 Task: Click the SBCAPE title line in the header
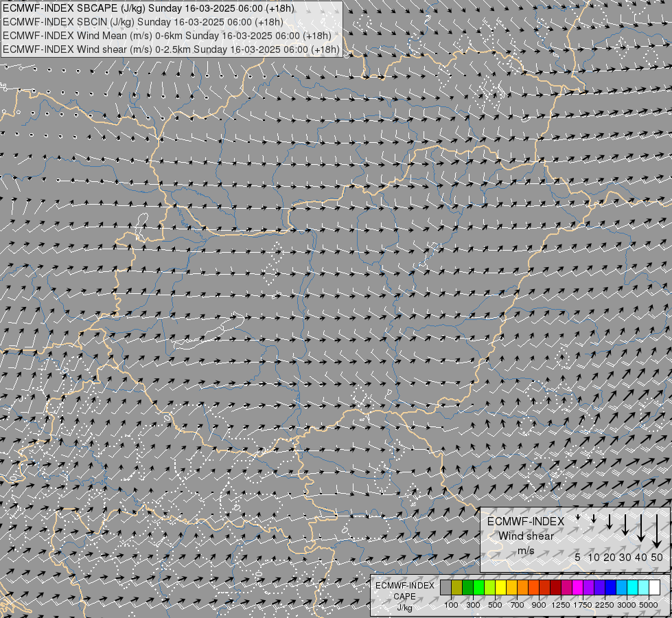tap(148, 8)
